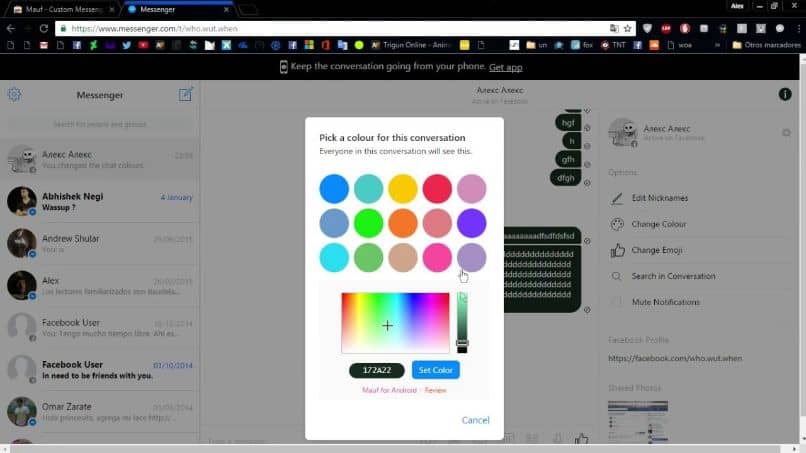
Task: Select the teal colour swatch
Action: (x=368, y=189)
